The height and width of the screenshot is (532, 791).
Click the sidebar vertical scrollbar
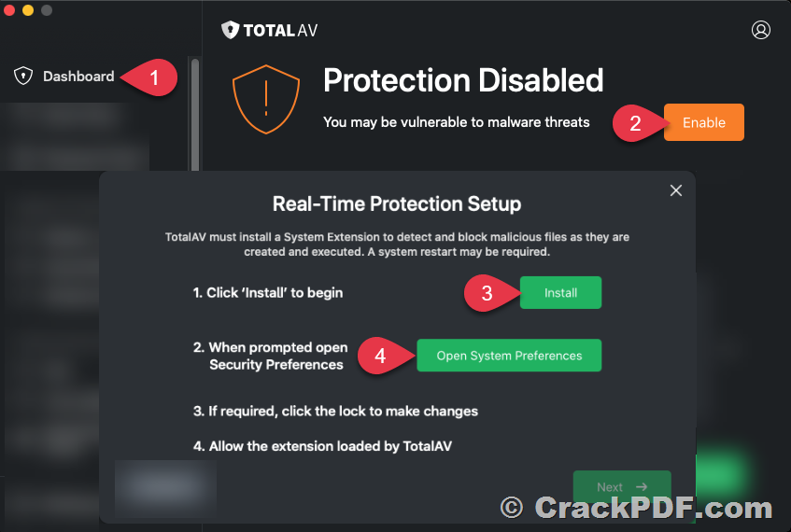[195, 112]
